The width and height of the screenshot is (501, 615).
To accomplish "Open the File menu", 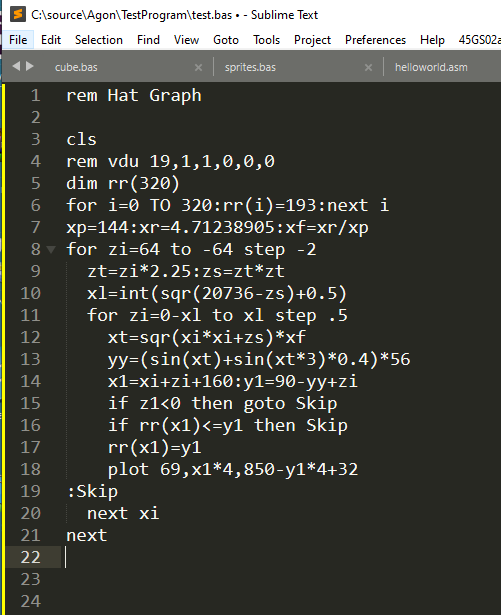I will (x=18, y=40).
